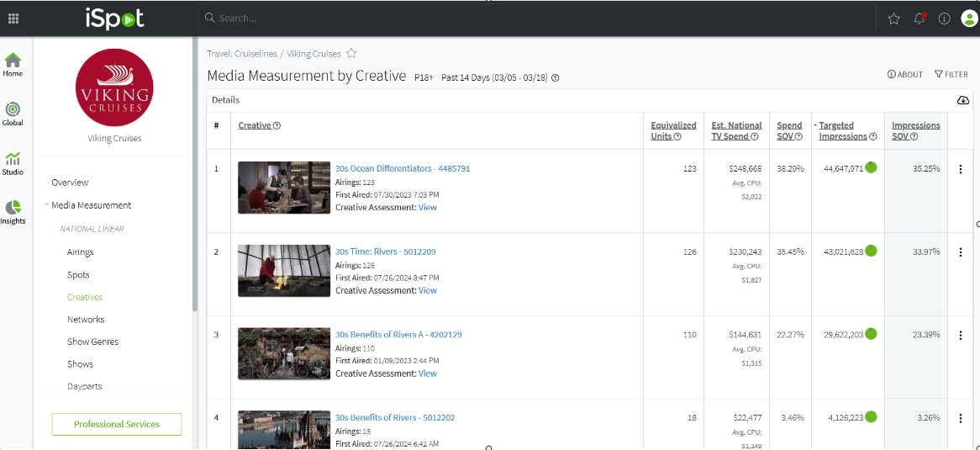Click the notifications bell icon
980x450 pixels.
919,19
